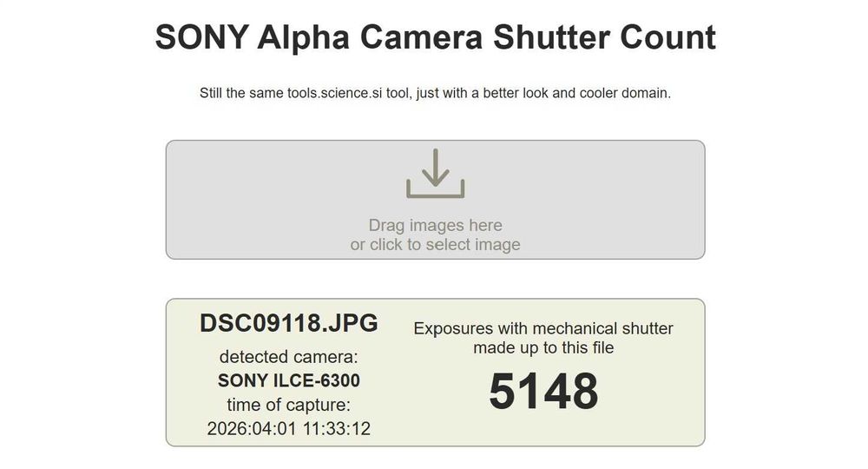868x469 pixels.
Task: Click the "time of capture:" label
Action: click(x=289, y=405)
